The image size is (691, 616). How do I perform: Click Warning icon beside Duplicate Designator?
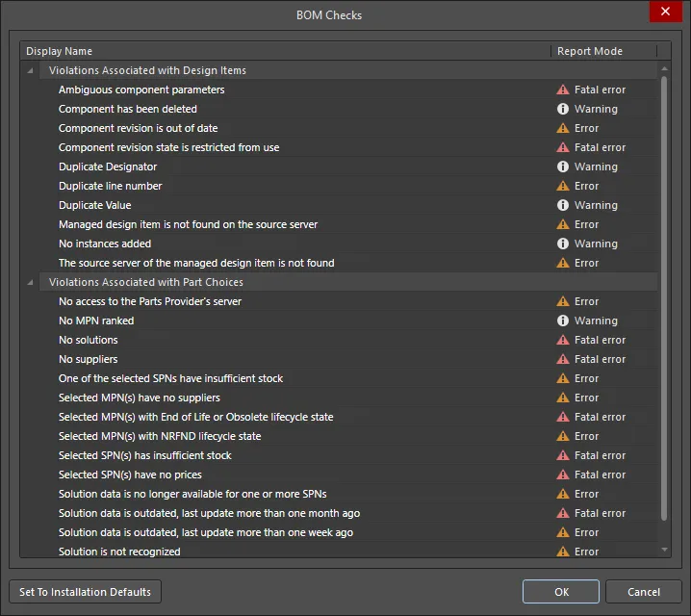click(562, 167)
